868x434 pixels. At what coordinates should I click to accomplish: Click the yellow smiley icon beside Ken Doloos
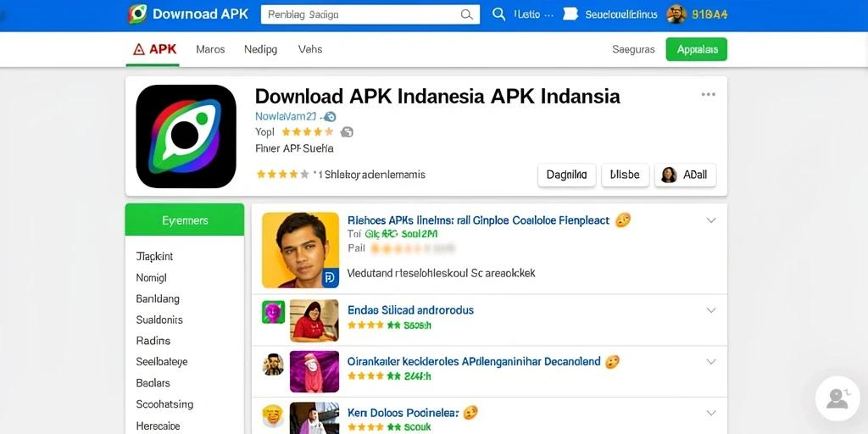tap(273, 415)
